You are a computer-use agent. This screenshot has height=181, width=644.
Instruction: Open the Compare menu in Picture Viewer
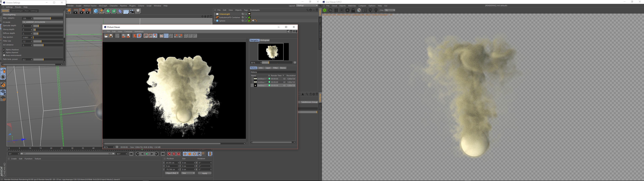[x=128, y=32]
